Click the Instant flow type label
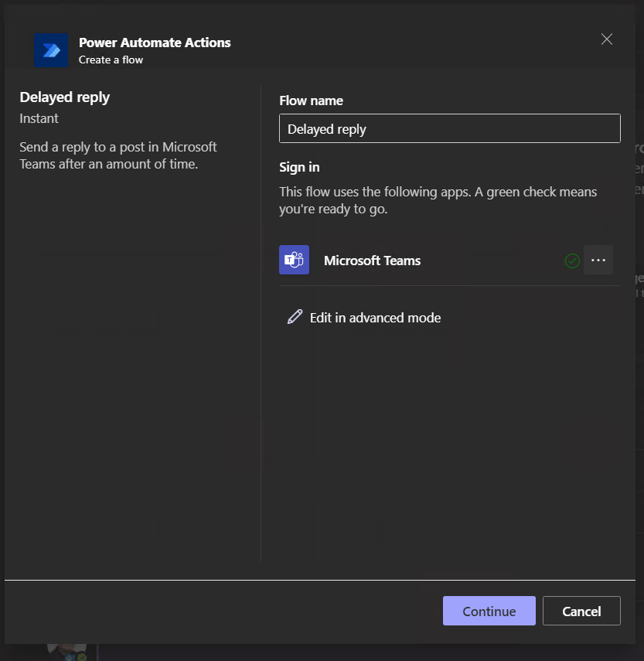The height and width of the screenshot is (661, 644). (39, 118)
